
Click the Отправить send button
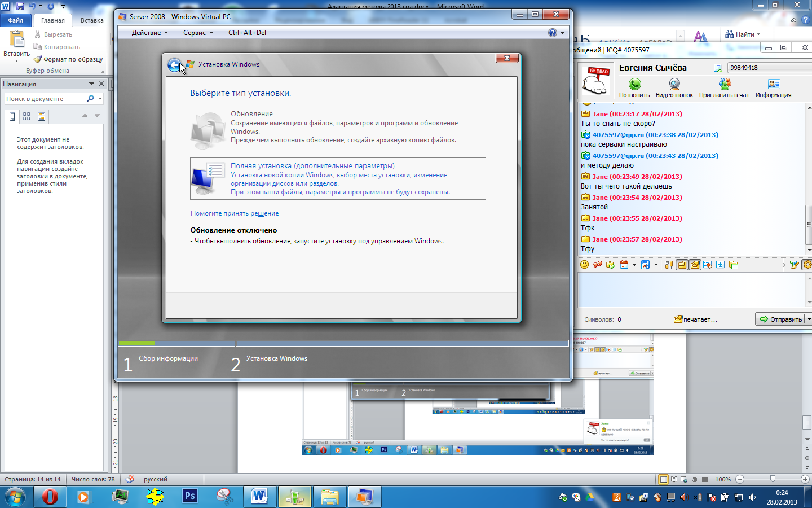(780, 319)
